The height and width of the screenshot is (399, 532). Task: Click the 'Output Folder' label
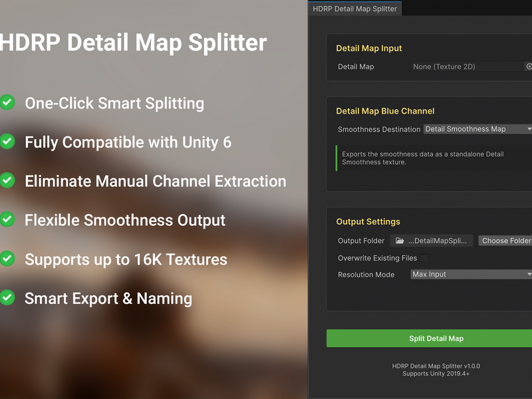[361, 241]
